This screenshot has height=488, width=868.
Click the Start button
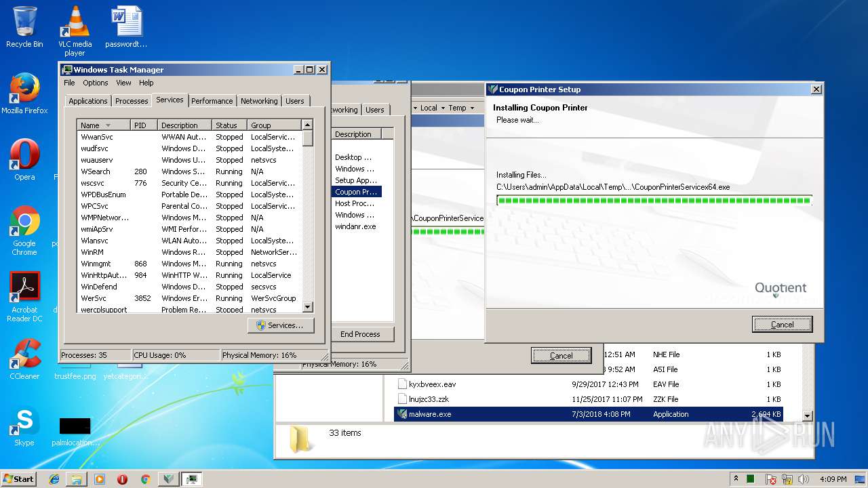pyautogui.click(x=19, y=479)
